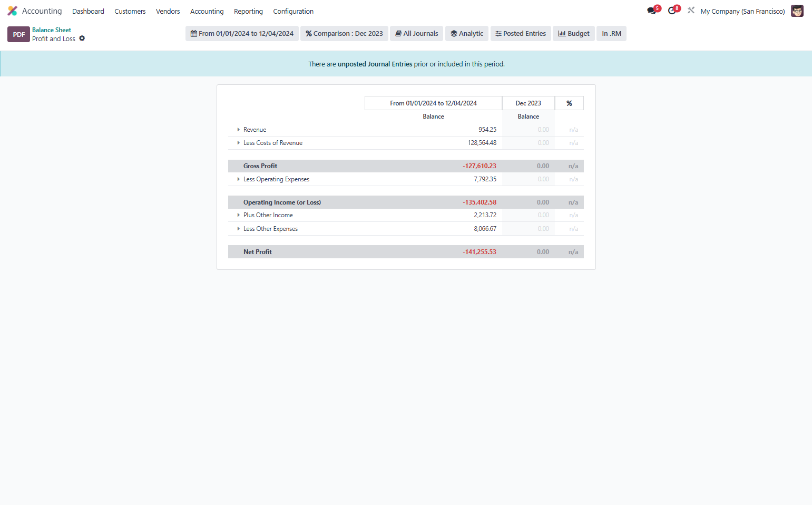Click Operating Income balance -135,402.58
This screenshot has width=812, height=505.
pyautogui.click(x=480, y=202)
